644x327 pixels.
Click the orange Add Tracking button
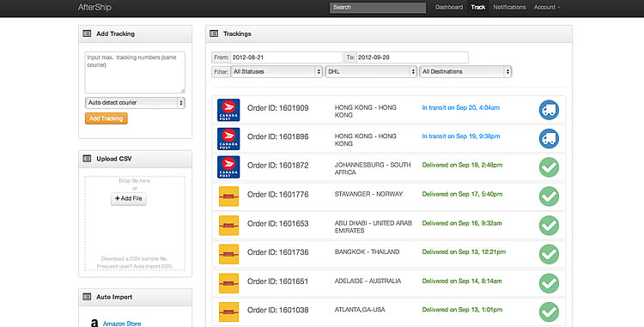pyautogui.click(x=106, y=118)
